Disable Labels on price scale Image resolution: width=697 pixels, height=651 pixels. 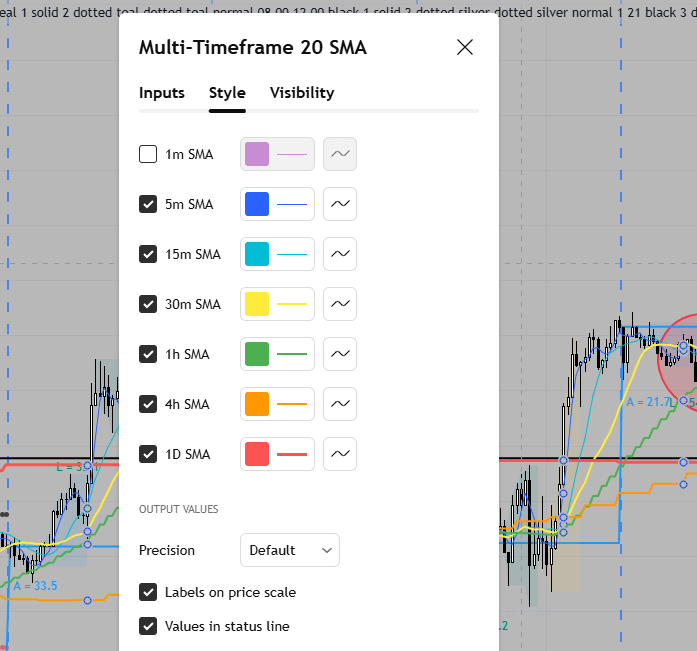[148, 592]
